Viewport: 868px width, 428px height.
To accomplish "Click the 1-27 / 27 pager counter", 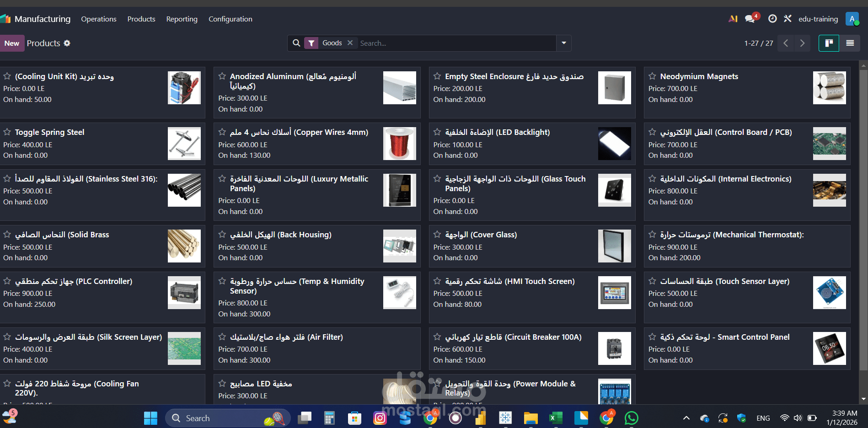I will point(759,43).
